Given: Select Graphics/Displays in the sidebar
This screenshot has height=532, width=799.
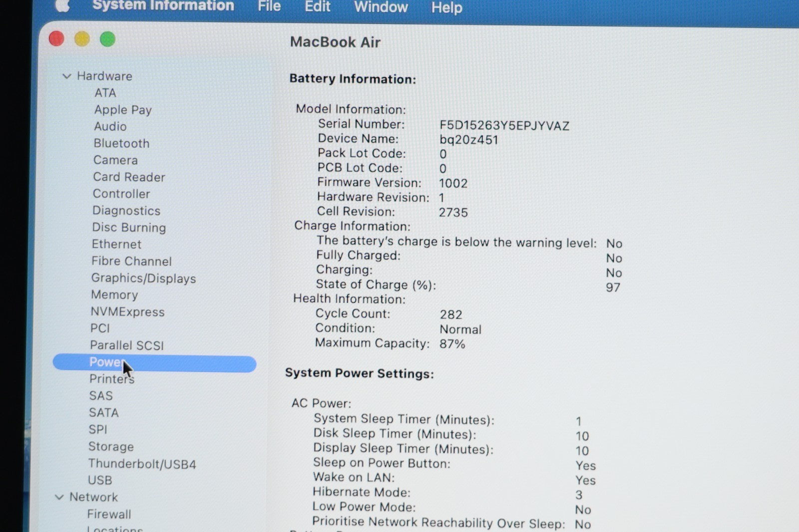Looking at the screenshot, I should click(x=143, y=278).
